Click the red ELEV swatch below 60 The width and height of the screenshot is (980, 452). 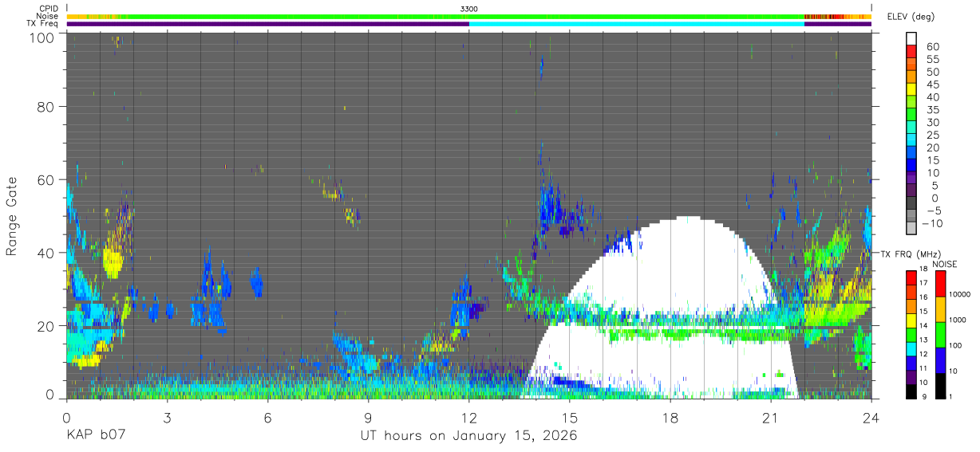tap(911, 53)
